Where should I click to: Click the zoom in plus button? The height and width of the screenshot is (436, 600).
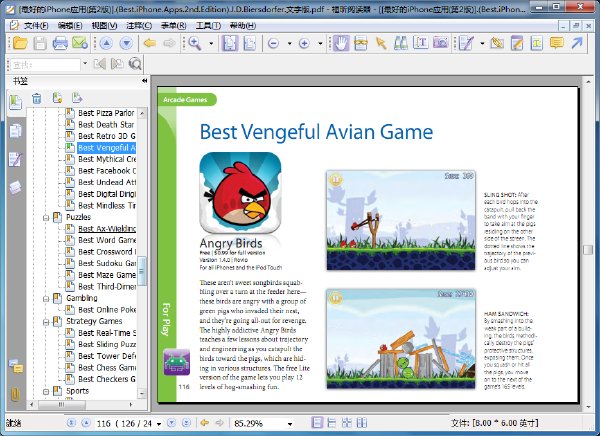(304, 44)
